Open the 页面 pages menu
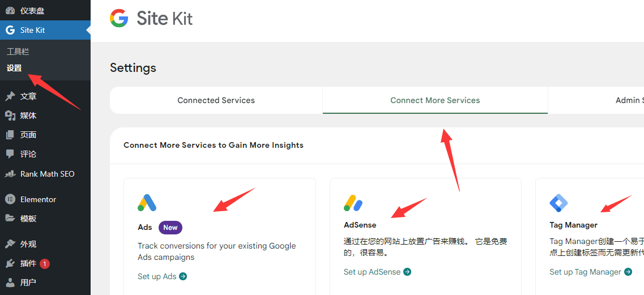The image size is (644, 295). coord(45,135)
